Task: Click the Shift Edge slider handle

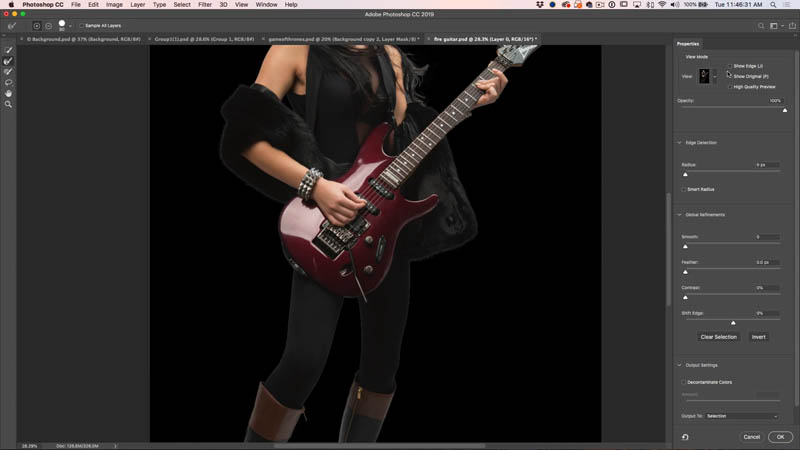Action: click(x=733, y=323)
